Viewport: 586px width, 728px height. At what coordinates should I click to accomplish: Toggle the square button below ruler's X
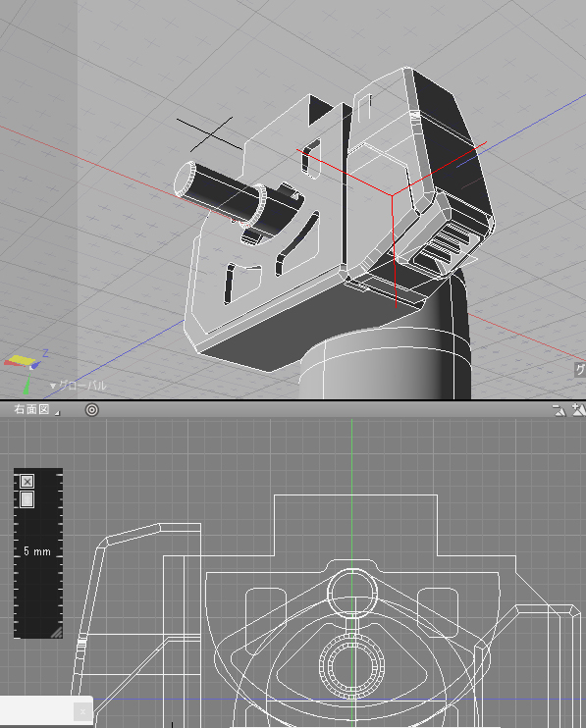pyautogui.click(x=27, y=499)
